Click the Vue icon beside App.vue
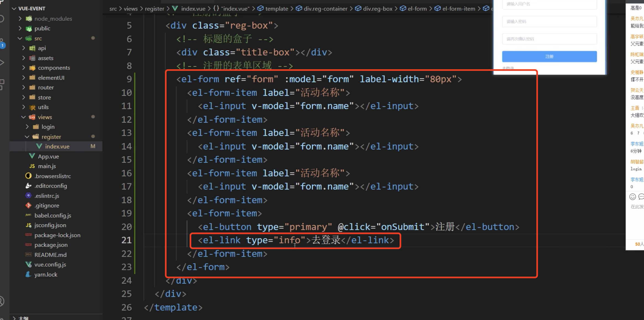The height and width of the screenshot is (320, 644). pyautogui.click(x=32, y=156)
